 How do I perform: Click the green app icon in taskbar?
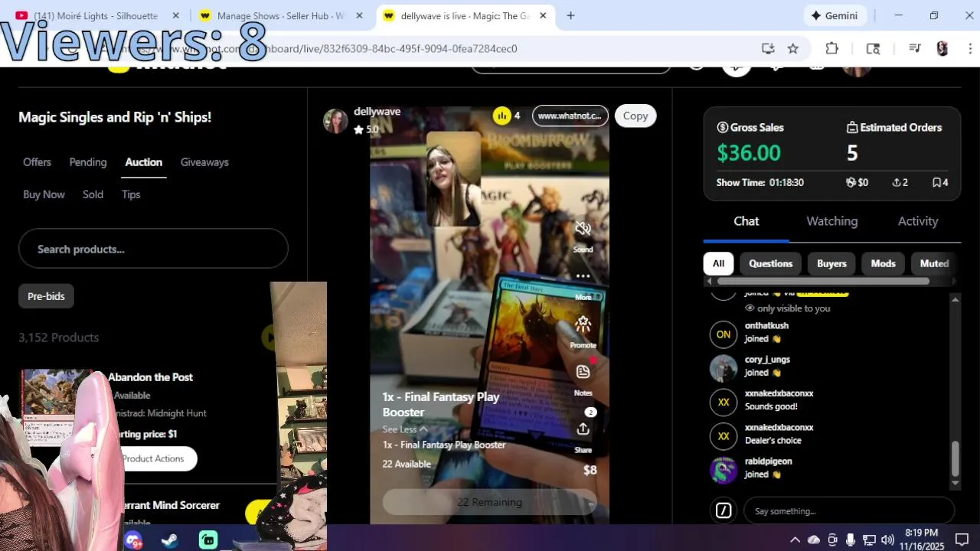point(208,540)
